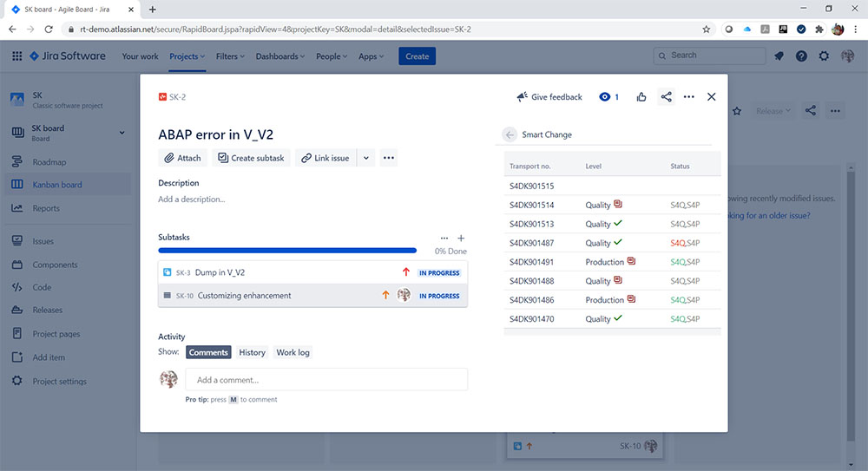Open the app switcher grid icon

17,56
